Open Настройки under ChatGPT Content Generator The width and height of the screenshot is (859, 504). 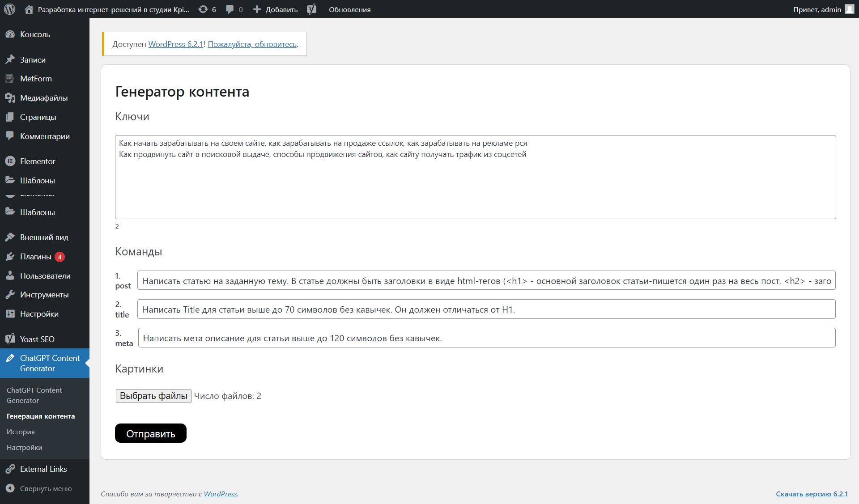25,448
